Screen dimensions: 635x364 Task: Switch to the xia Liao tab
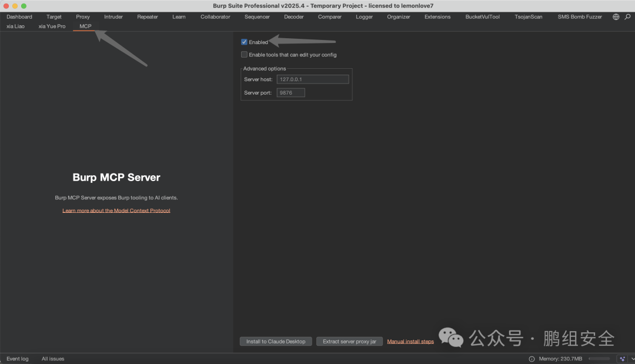coord(15,26)
